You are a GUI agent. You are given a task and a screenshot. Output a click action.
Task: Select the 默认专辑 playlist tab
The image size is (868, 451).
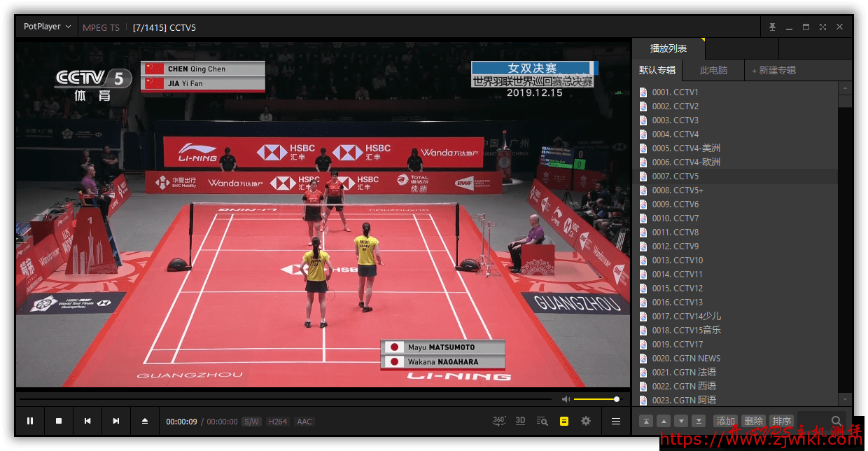[x=657, y=70]
